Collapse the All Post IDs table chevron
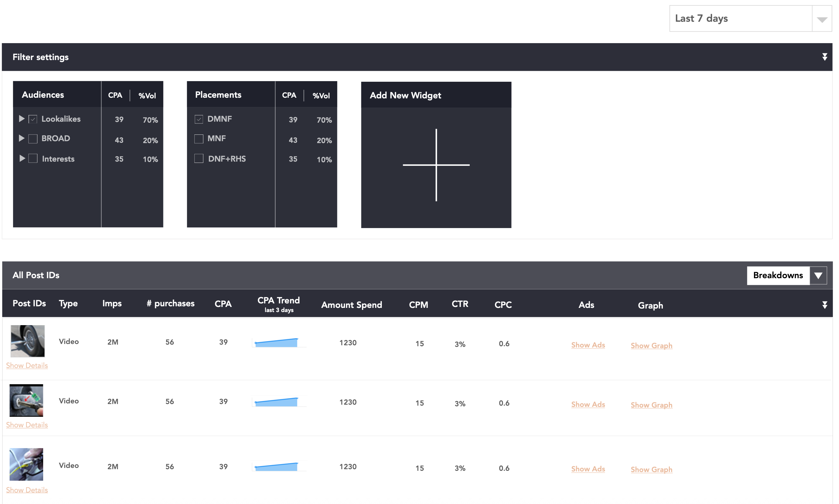Image resolution: width=839 pixels, height=504 pixels. tap(824, 305)
